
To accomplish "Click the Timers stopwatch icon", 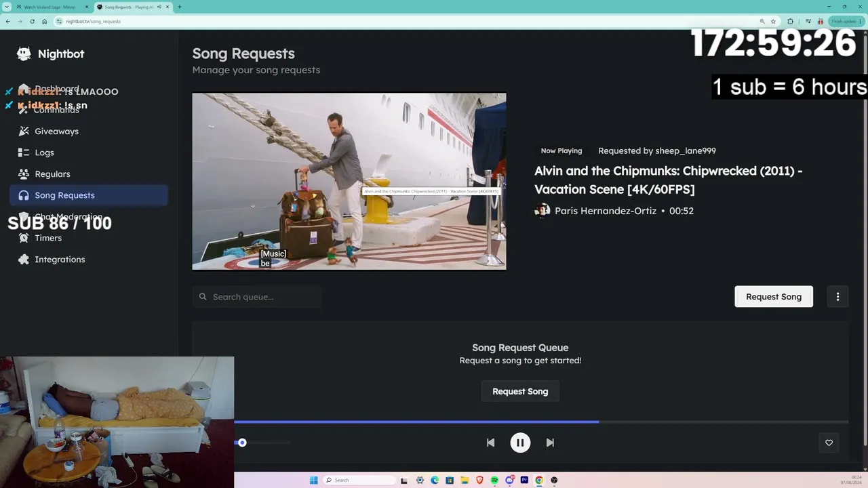I will (24, 238).
